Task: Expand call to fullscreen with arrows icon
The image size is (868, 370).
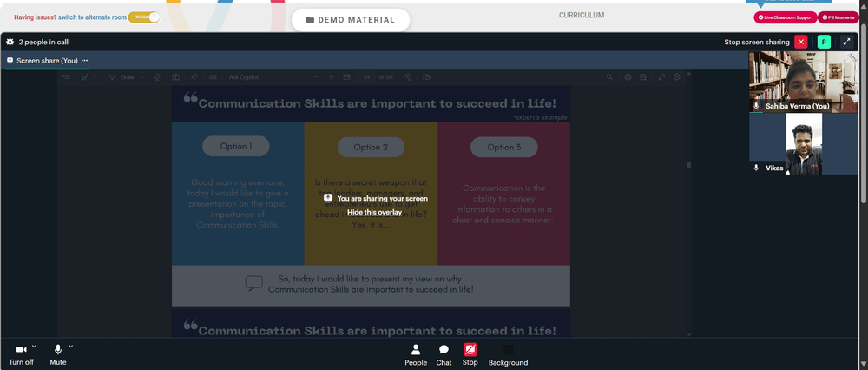Action: coord(846,42)
